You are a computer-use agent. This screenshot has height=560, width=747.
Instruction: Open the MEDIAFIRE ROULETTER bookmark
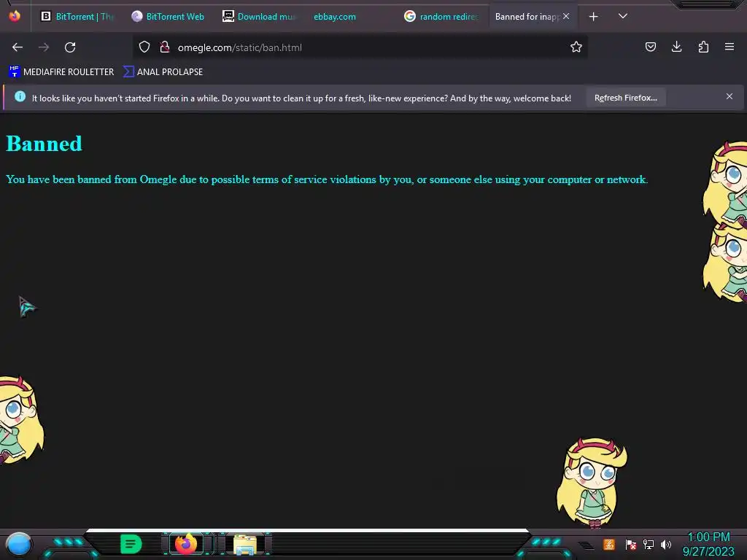[61, 72]
